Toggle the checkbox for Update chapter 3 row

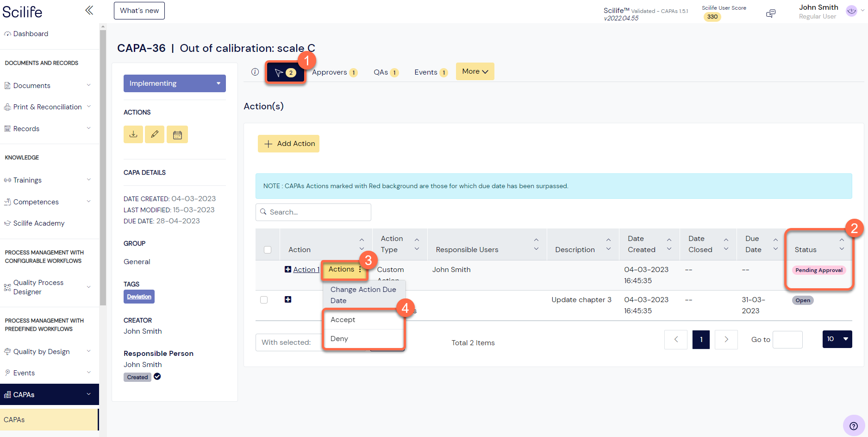pyautogui.click(x=264, y=300)
